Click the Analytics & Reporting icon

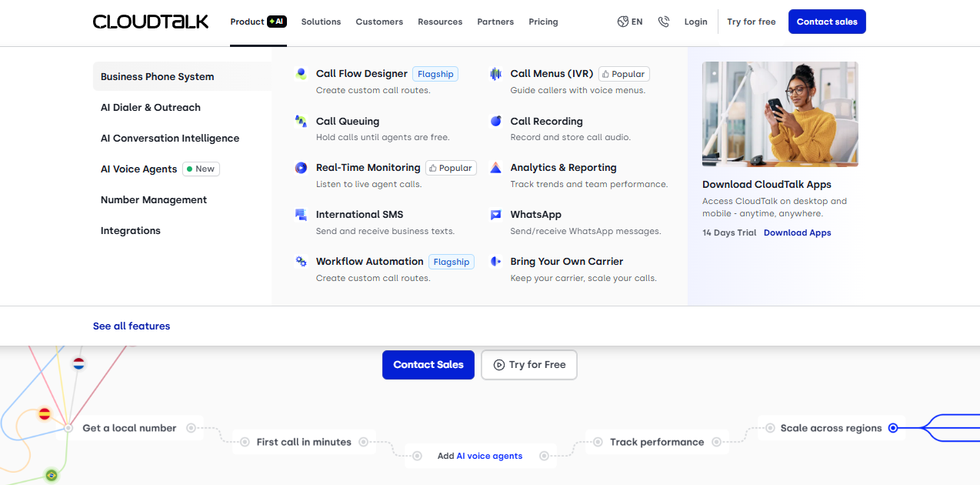(x=495, y=167)
